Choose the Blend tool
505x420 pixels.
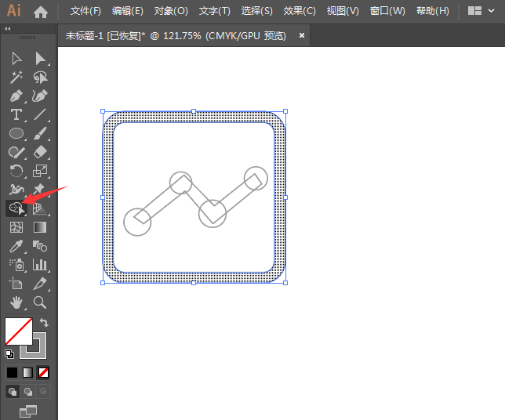tap(40, 246)
